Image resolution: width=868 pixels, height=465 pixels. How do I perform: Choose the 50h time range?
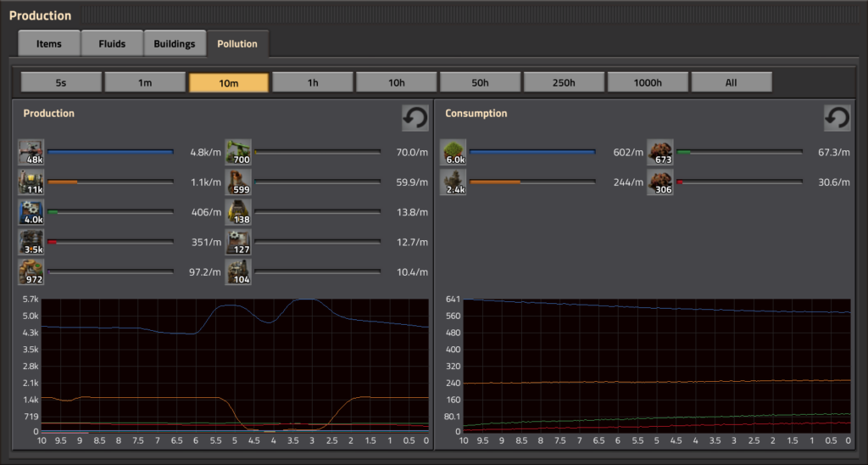(480, 82)
